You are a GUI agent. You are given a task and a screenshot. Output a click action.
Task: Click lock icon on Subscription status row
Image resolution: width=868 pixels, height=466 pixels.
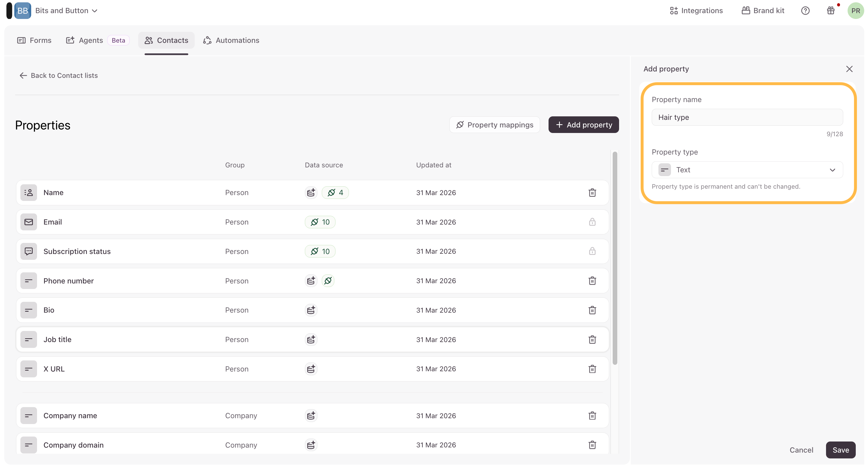[x=592, y=251]
